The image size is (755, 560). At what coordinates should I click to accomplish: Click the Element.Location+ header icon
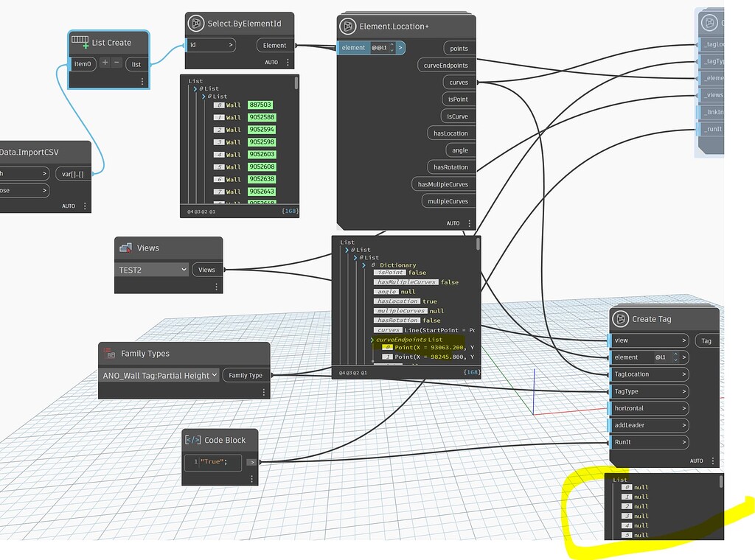tap(347, 26)
